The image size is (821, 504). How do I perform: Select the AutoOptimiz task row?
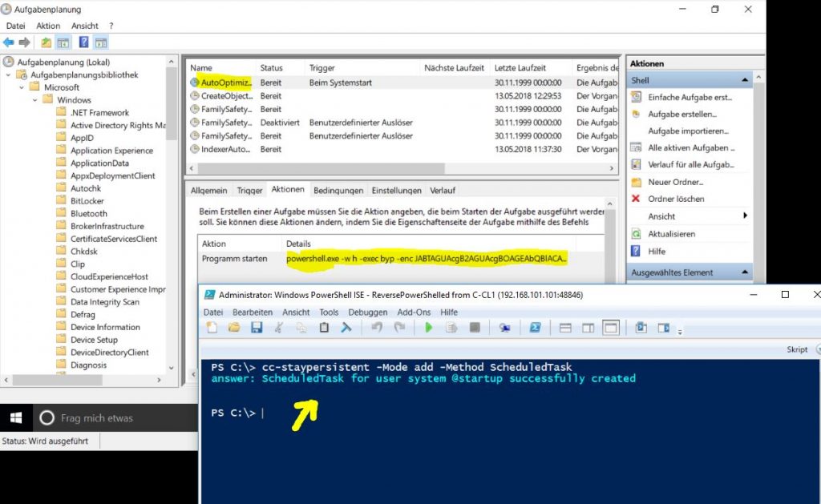402,83
